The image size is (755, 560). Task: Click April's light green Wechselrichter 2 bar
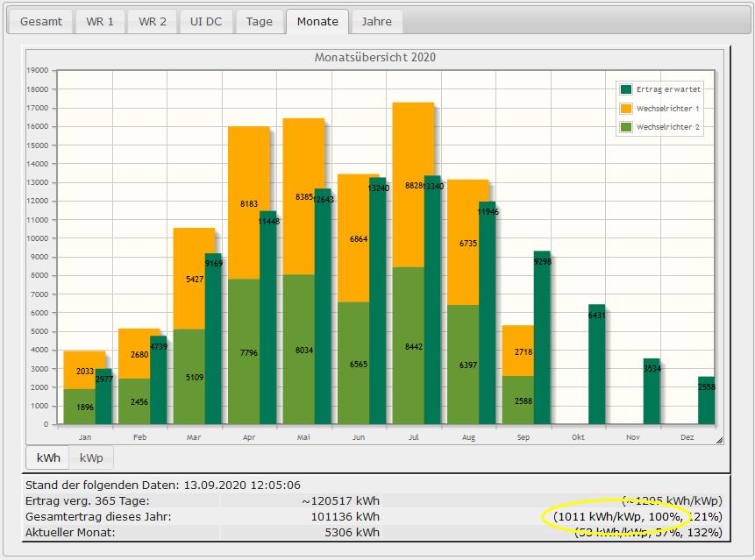click(243, 351)
